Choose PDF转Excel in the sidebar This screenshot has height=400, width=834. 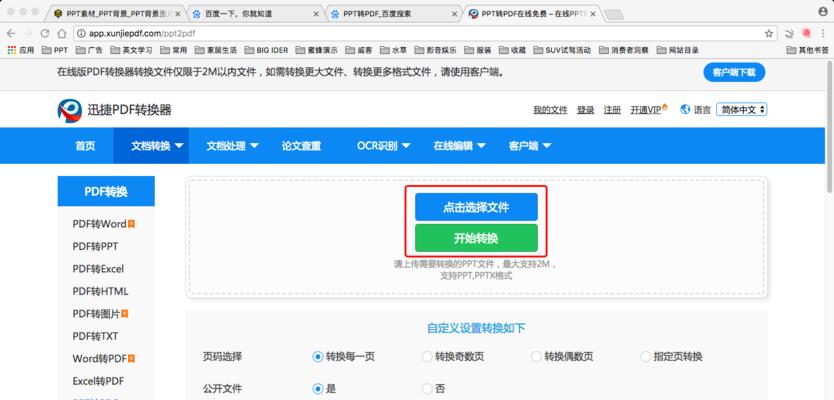(x=98, y=269)
